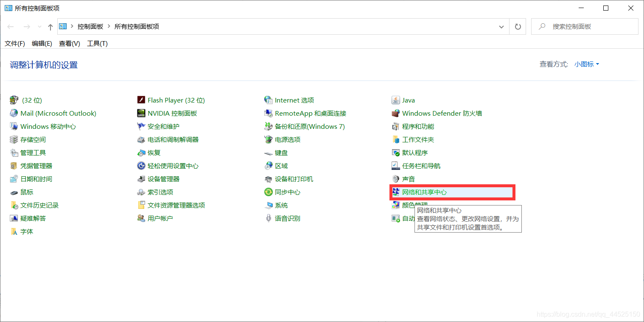The width and height of the screenshot is (644, 322).
Task: Click the Windows 移动中心 icon
Action: (x=14, y=126)
